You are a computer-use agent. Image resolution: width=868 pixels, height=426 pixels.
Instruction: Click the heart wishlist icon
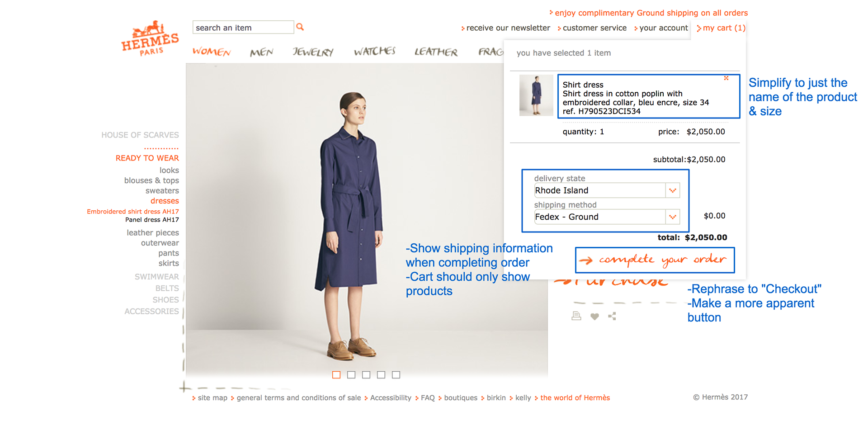tap(594, 317)
